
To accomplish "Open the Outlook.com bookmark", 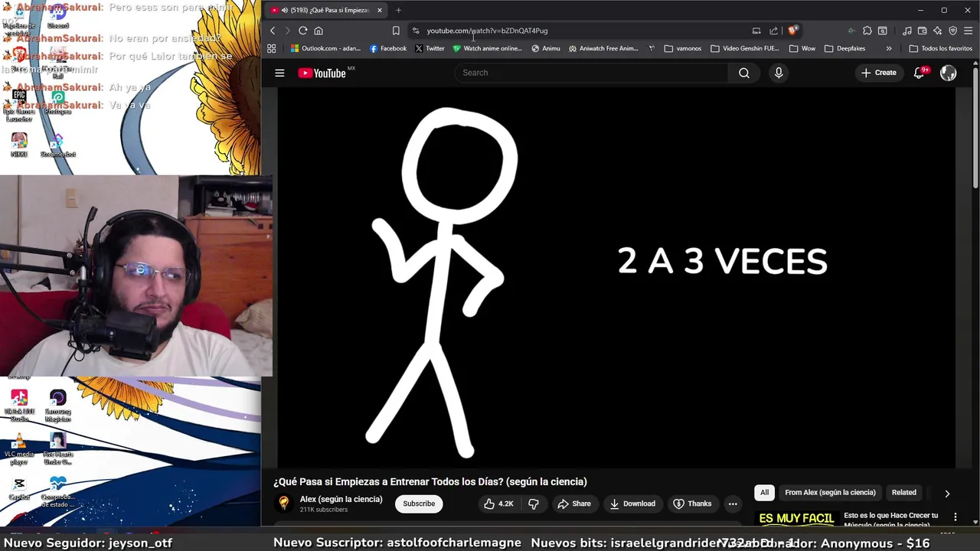I will point(325,48).
